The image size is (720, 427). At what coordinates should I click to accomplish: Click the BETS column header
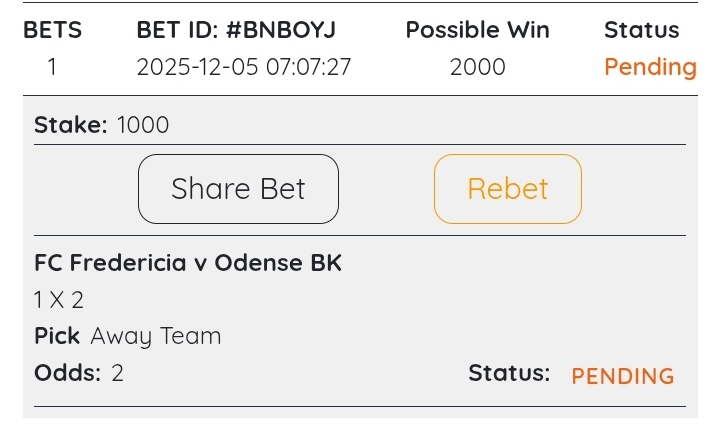tap(52, 30)
